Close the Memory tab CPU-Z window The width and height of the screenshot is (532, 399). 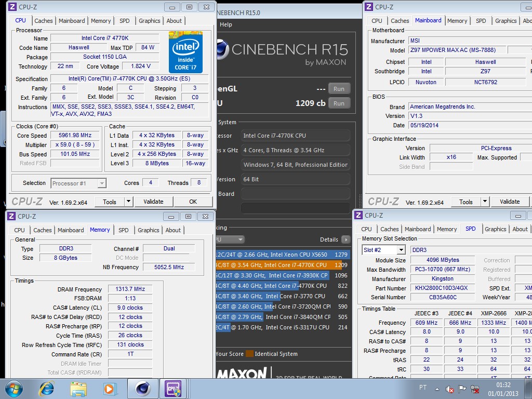[205, 217]
